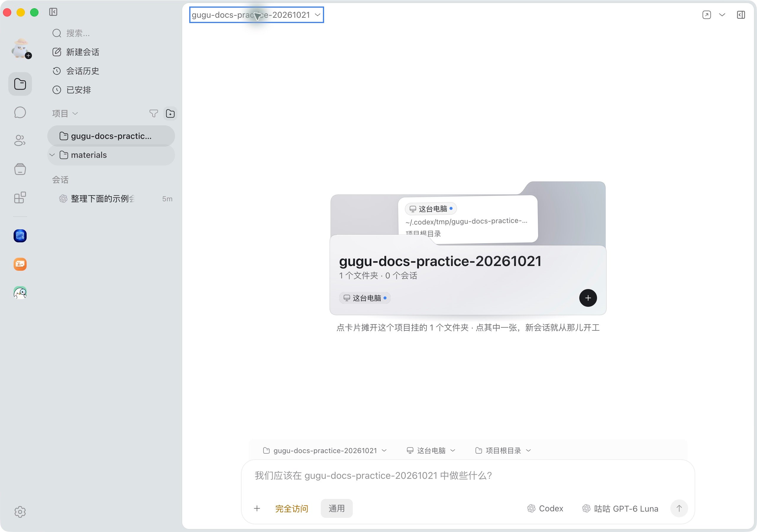This screenshot has height=532, width=757.
Task: Select the materials folder item
Action: 111,155
